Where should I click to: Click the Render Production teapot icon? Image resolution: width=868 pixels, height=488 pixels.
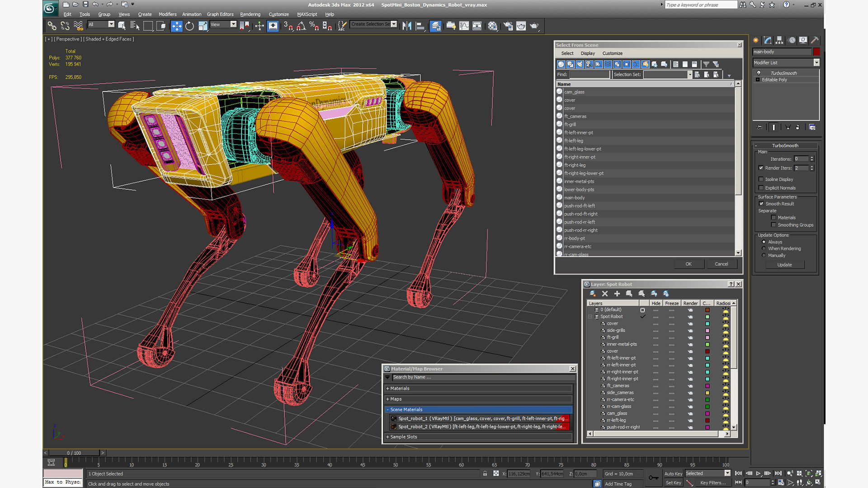(x=534, y=26)
